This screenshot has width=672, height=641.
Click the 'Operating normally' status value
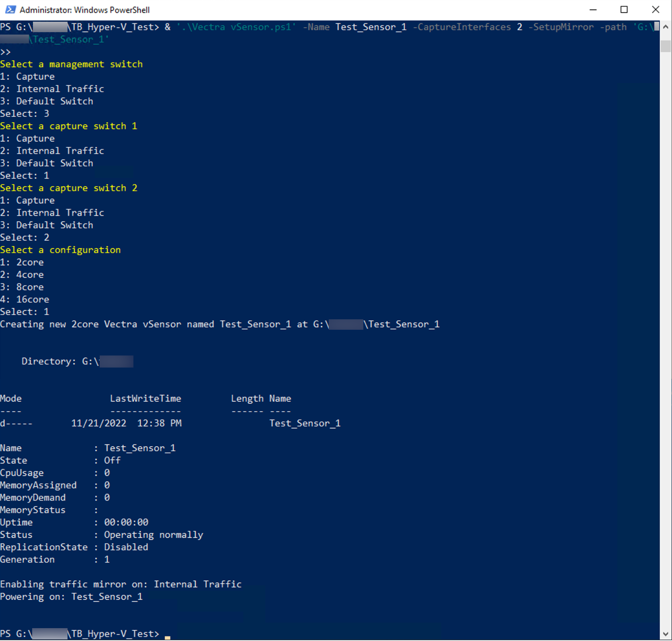tap(154, 535)
